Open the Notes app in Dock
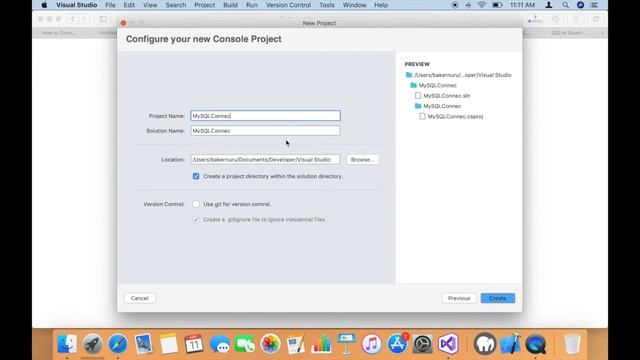This screenshot has width=640, height=360. (169, 344)
